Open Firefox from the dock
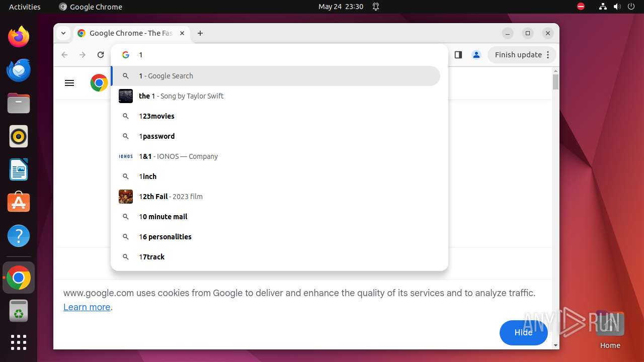 tap(19, 37)
